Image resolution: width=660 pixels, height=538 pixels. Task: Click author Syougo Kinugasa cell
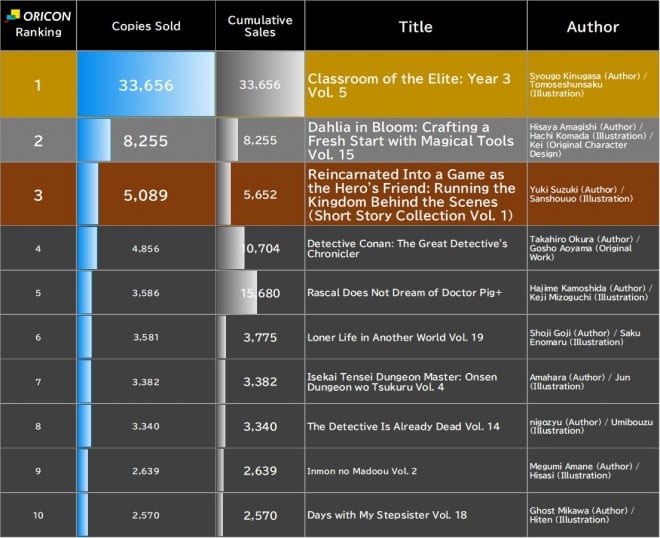click(x=593, y=84)
